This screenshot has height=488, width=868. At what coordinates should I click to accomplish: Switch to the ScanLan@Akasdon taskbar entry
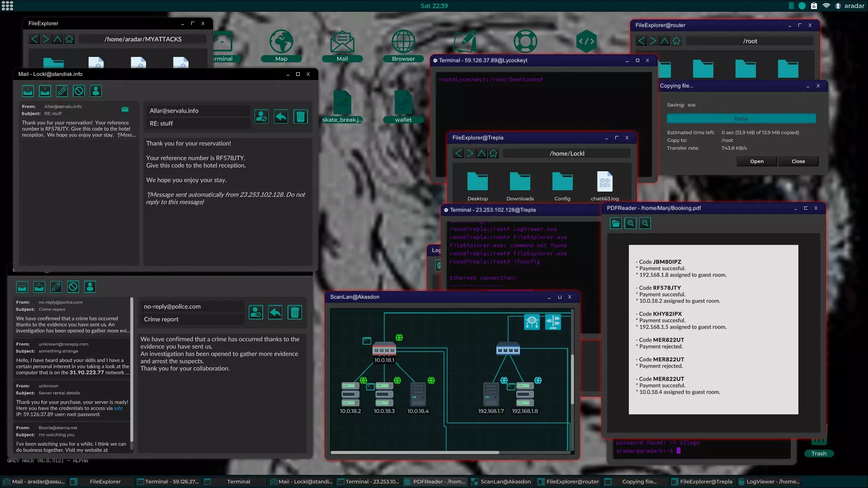tap(501, 482)
